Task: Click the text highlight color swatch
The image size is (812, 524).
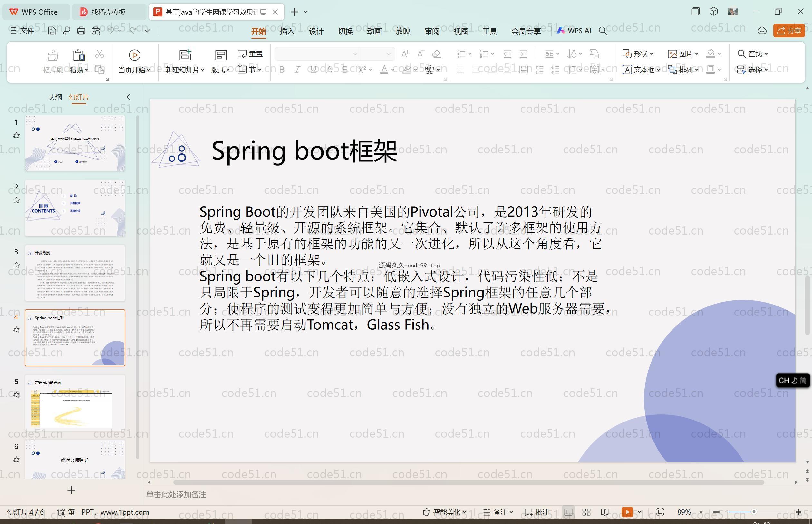Action: (407, 69)
